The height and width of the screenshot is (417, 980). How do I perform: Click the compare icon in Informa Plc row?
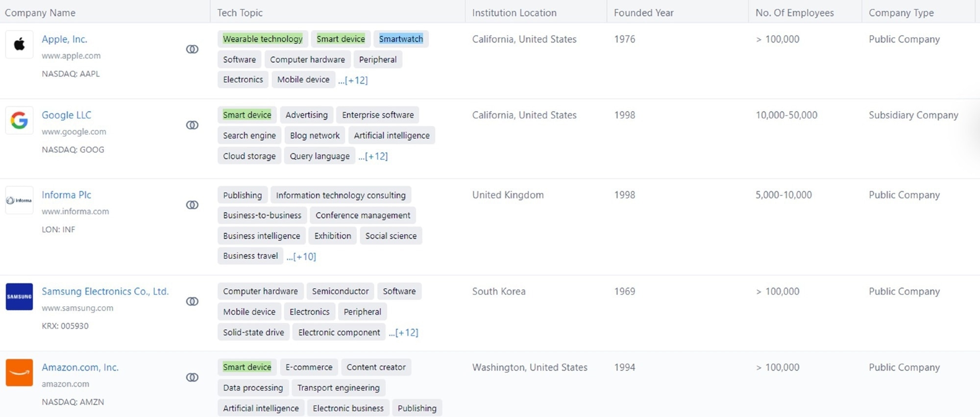point(192,205)
